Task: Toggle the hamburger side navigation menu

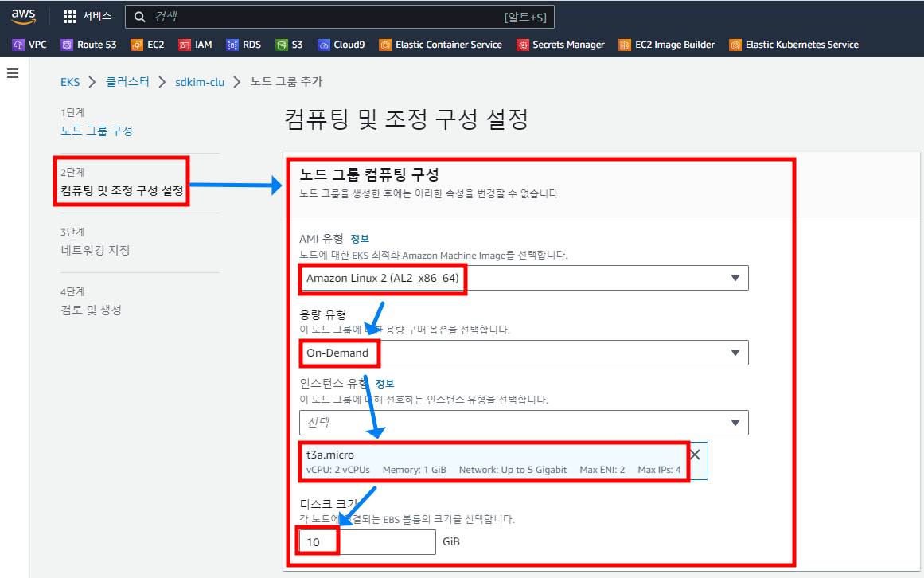Action: pyautogui.click(x=13, y=73)
